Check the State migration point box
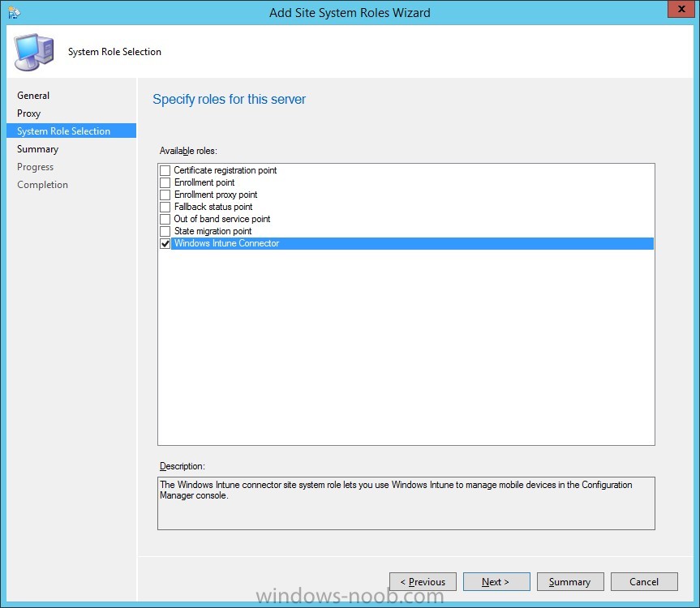Image resolution: width=700 pixels, height=608 pixels. click(165, 231)
